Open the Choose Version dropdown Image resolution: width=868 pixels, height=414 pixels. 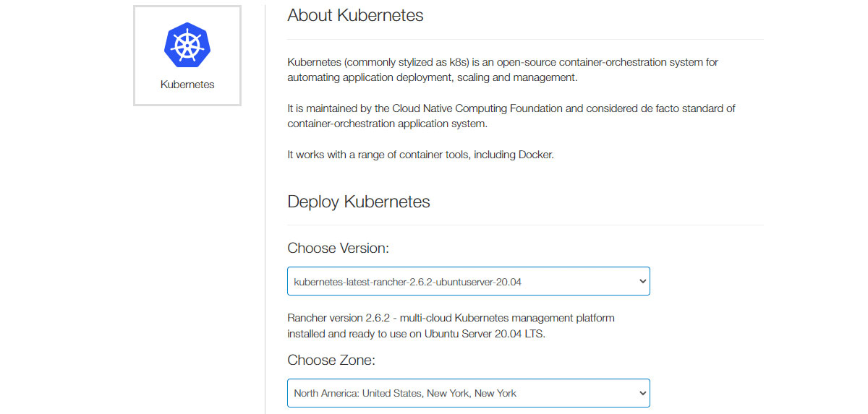click(x=469, y=281)
